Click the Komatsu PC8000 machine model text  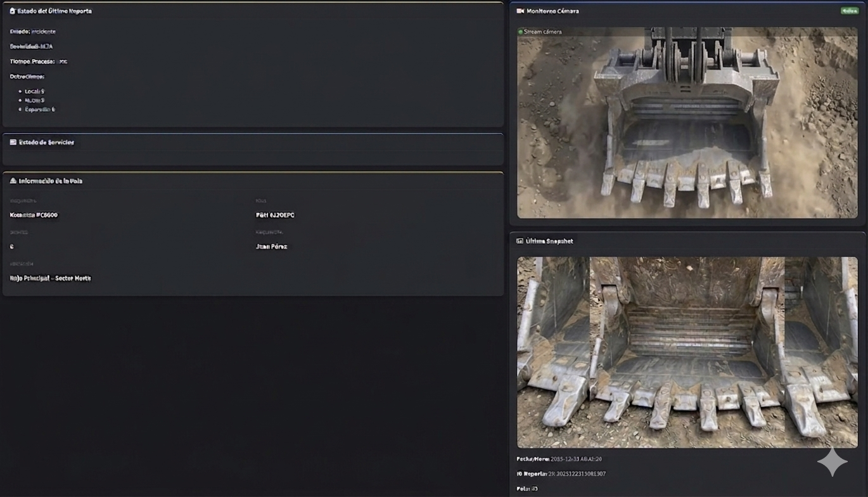(x=34, y=215)
